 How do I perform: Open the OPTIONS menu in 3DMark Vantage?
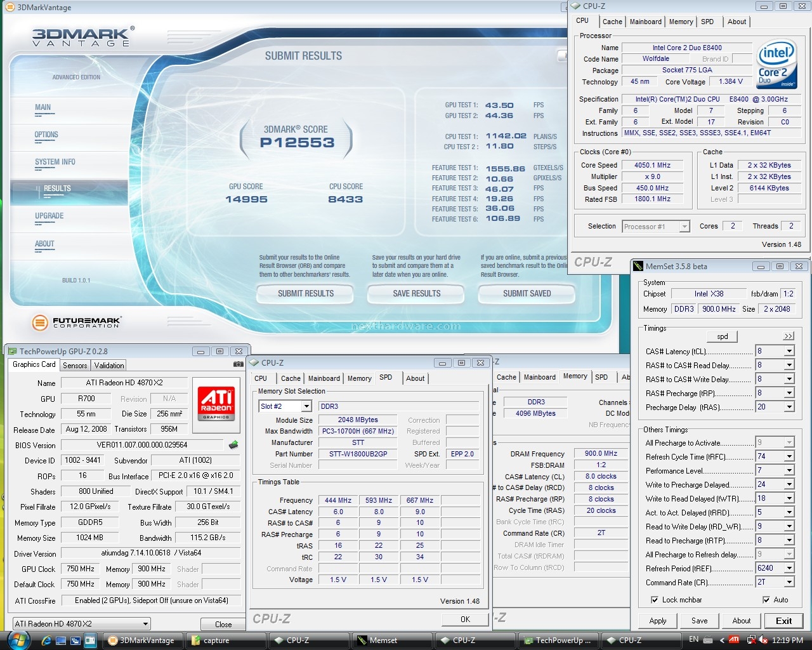click(46, 135)
